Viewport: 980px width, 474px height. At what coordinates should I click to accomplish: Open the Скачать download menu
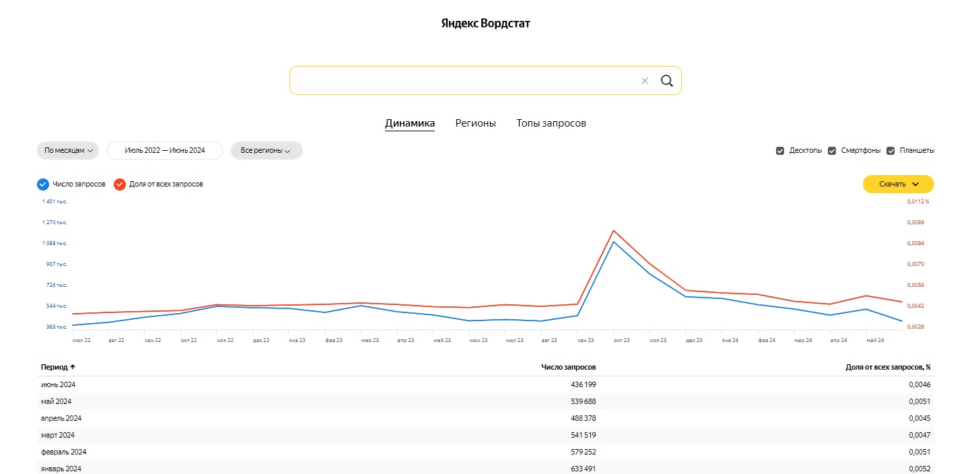899,184
